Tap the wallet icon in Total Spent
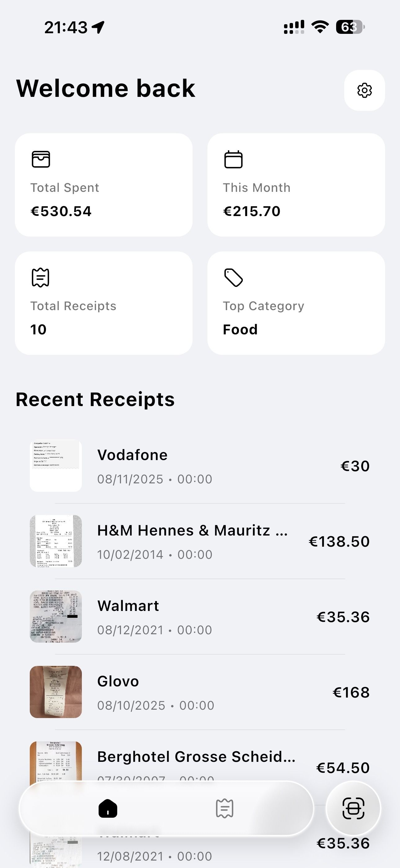The image size is (400, 868). (41, 159)
